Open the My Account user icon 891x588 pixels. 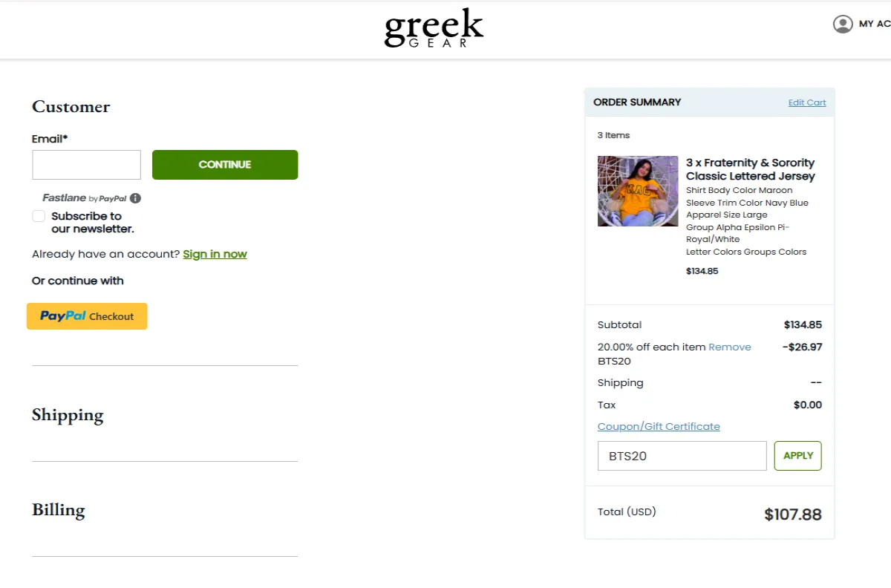click(843, 24)
